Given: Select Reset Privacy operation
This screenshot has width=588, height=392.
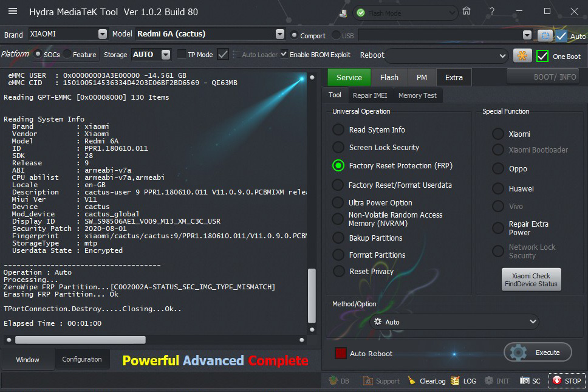Looking at the screenshot, I should [338, 271].
